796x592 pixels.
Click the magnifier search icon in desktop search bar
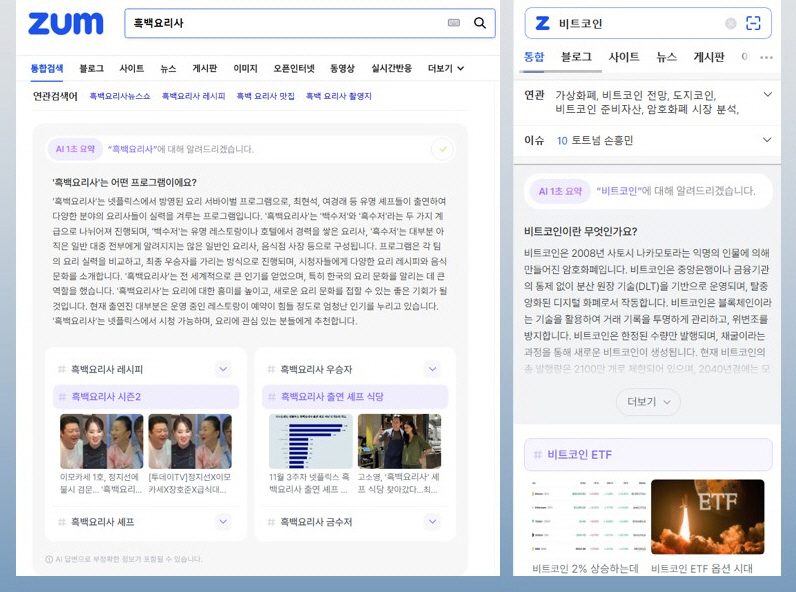(x=480, y=23)
